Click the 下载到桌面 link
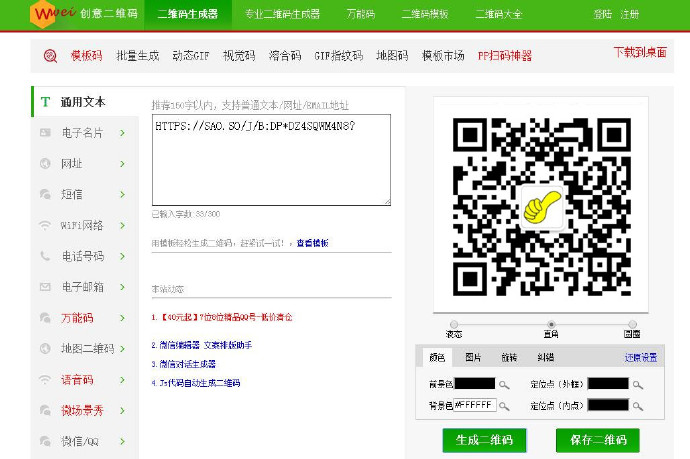 [x=640, y=52]
